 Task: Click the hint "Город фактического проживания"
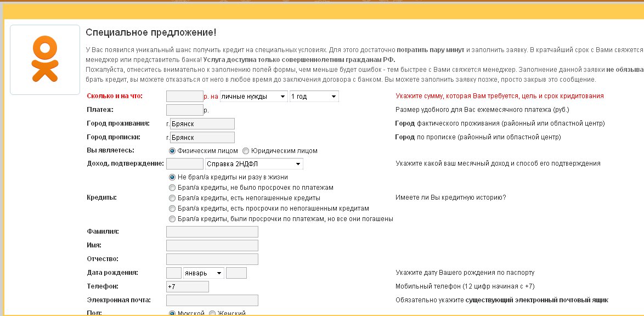tap(500, 123)
